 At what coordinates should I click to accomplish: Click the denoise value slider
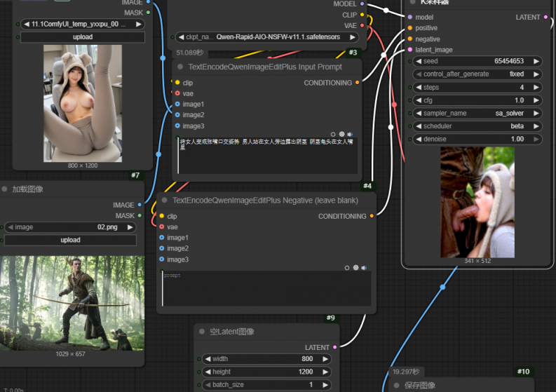[x=477, y=139]
